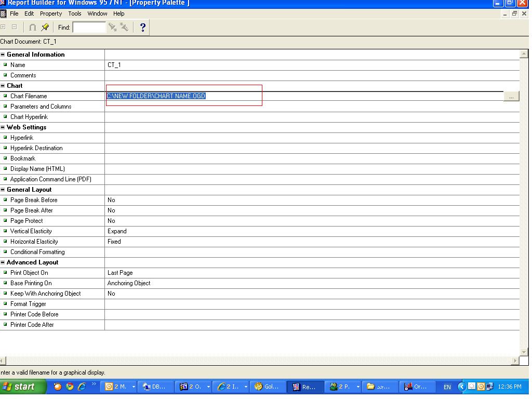Click the Collapse All toolbar icon
This screenshot has height=399, width=532.
click(x=15, y=27)
